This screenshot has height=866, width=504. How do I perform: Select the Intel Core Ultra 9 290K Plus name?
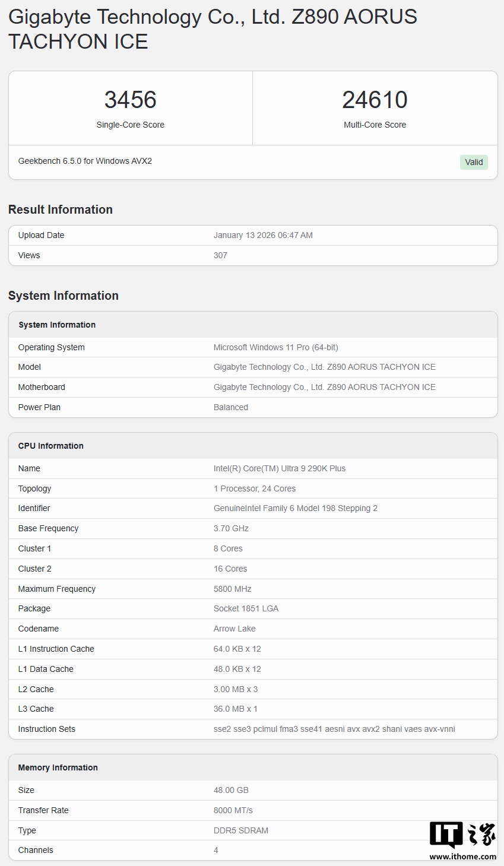[279, 468]
